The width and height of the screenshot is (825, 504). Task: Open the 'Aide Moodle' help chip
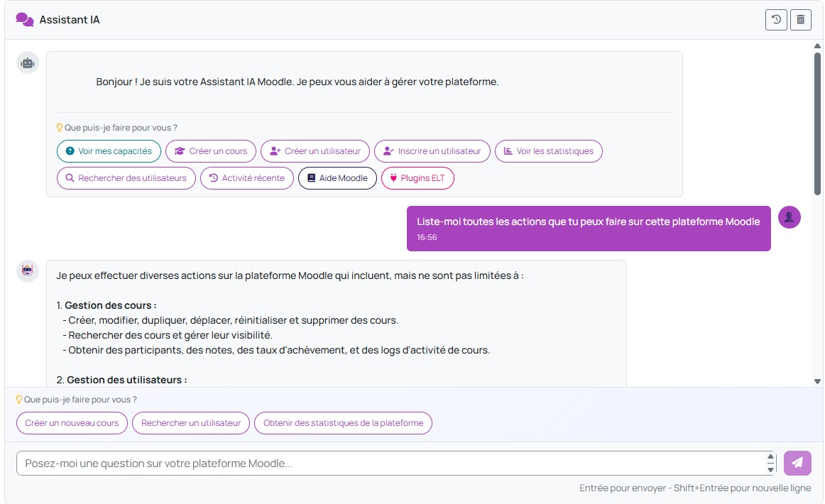(337, 178)
